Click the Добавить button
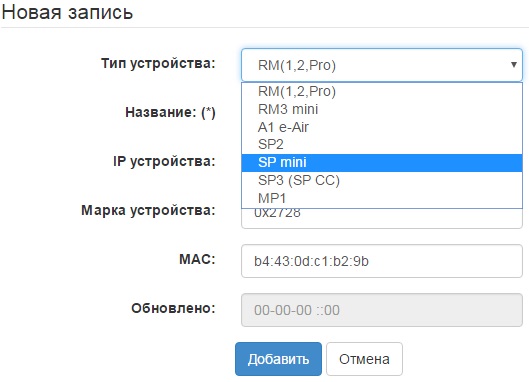This screenshot has width=529, height=382. [x=278, y=359]
